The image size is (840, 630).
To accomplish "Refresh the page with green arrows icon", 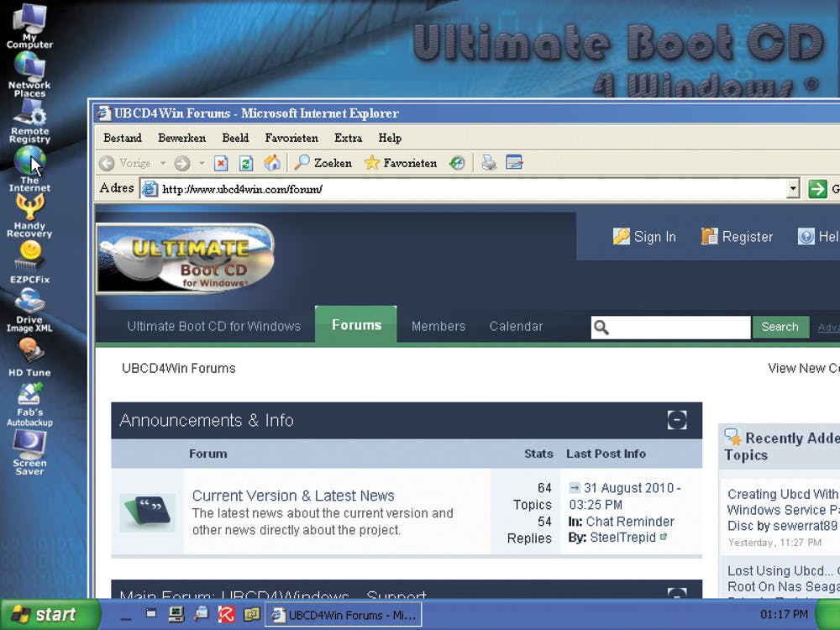I will (246, 164).
